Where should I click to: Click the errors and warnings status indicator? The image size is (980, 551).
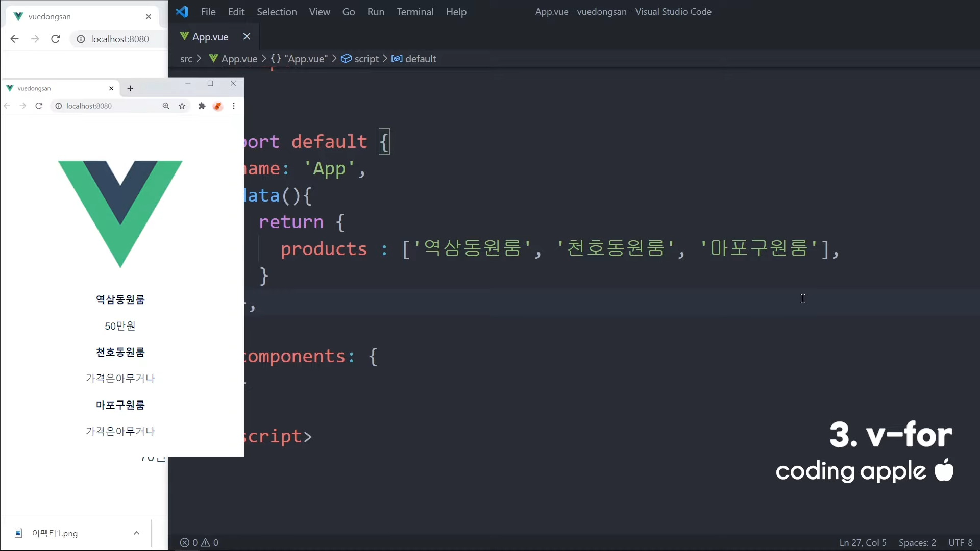(199, 542)
